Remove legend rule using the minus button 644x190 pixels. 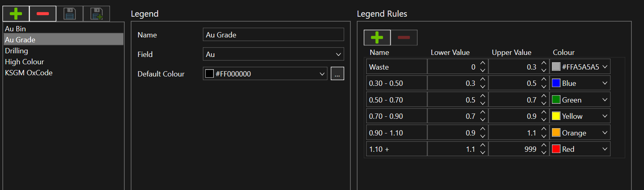pyautogui.click(x=404, y=37)
